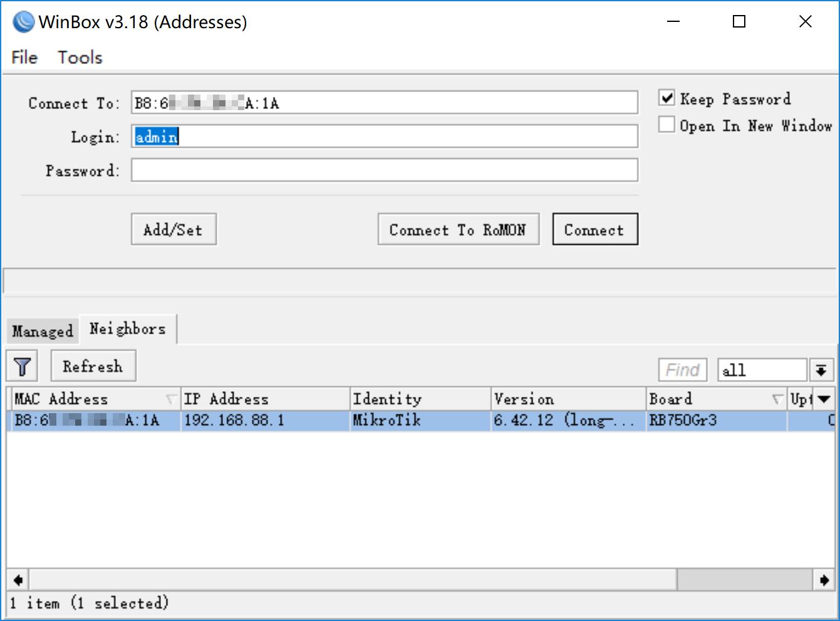
Task: Close the WinBox window
Action: coord(806,22)
